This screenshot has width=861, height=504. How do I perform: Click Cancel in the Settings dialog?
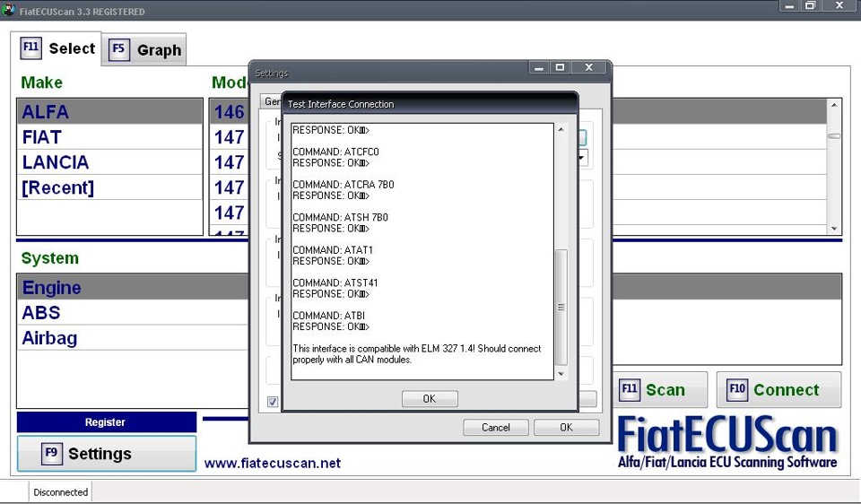click(x=496, y=427)
